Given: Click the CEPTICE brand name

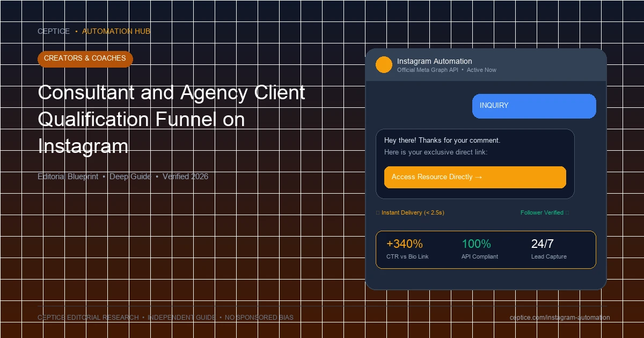Looking at the screenshot, I should click(x=54, y=32).
